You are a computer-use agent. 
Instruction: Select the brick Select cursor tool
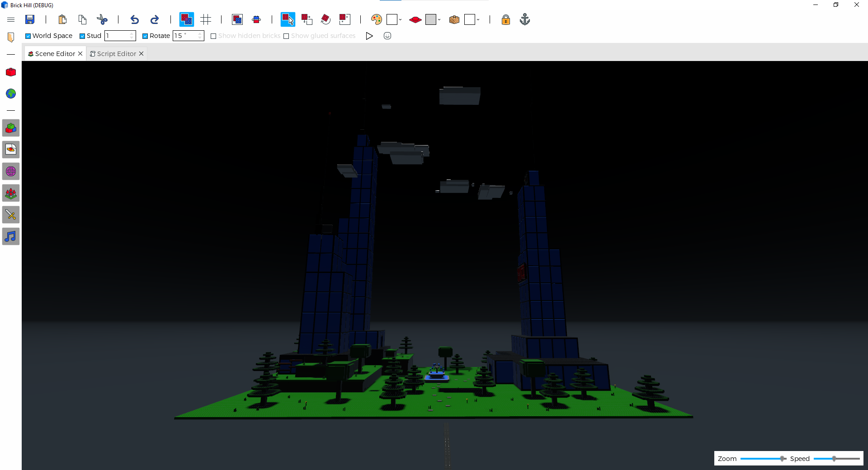[x=288, y=19]
